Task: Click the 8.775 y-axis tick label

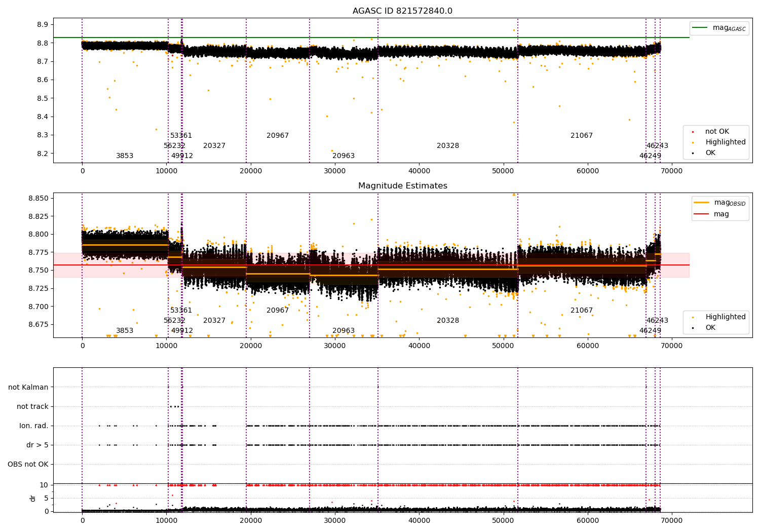Action: pos(39,252)
